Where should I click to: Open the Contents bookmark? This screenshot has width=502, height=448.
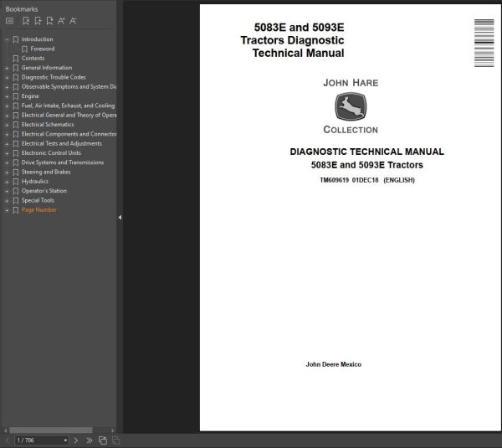[33, 58]
